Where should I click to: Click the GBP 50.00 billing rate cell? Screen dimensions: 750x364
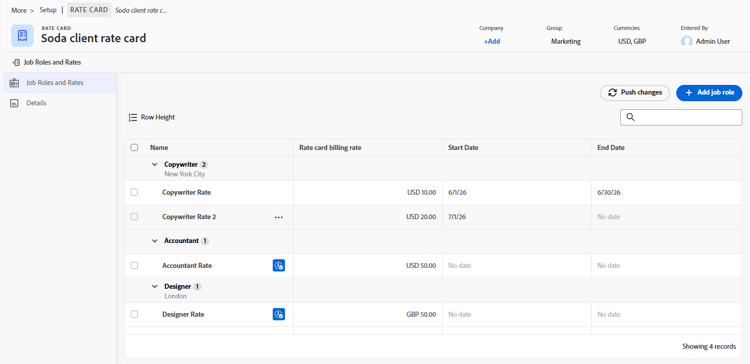[x=368, y=314]
